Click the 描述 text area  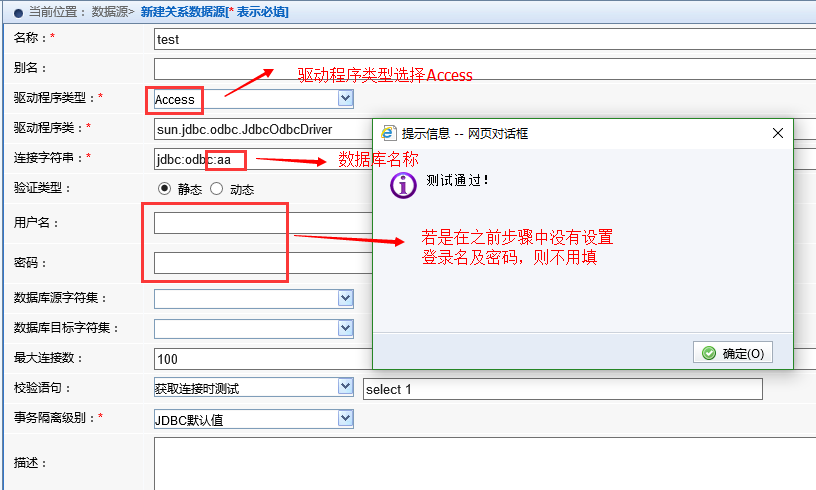click(484, 463)
